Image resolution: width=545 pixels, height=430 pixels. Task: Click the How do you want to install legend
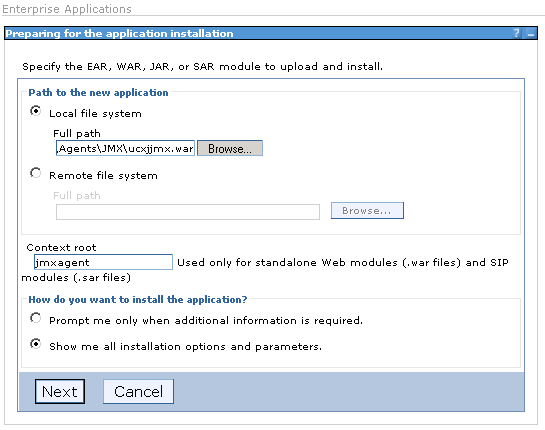138,299
